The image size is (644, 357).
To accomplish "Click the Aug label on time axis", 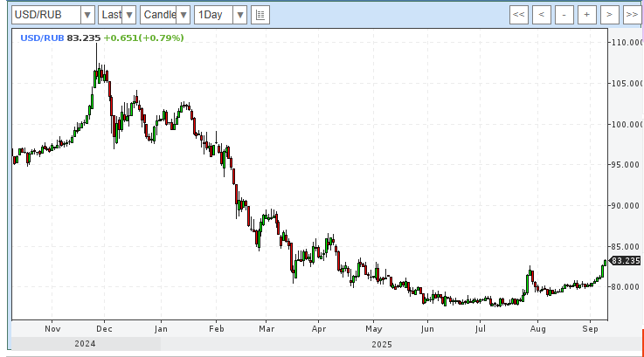I will (x=537, y=329).
